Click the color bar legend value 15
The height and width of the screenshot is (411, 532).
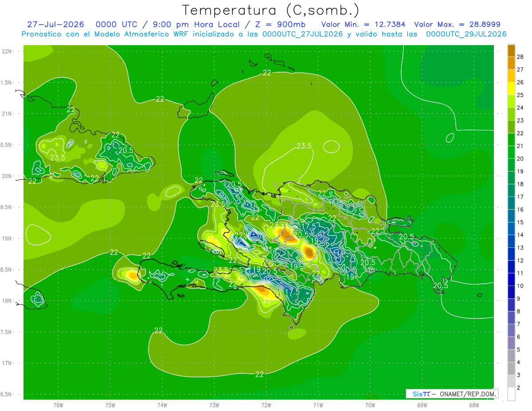tap(520, 223)
